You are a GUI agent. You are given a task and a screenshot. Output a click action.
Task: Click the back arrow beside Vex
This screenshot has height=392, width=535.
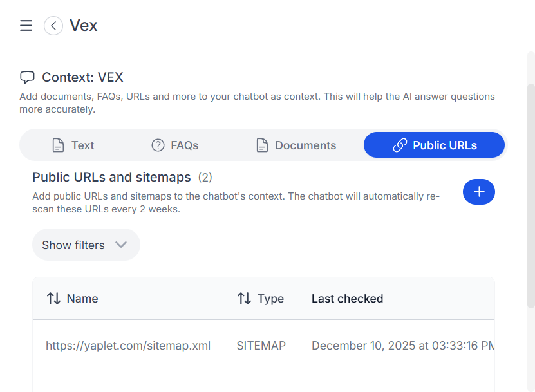(53, 26)
